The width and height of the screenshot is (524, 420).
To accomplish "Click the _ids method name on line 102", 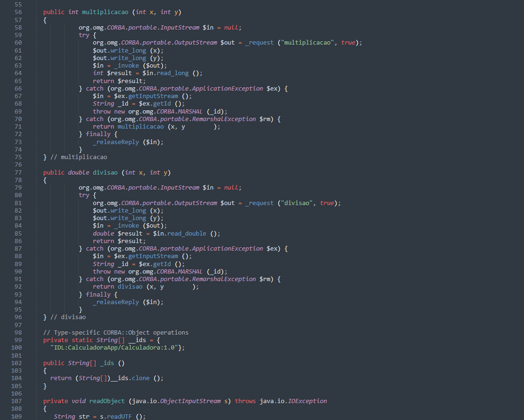I will pyautogui.click(x=107, y=363).
